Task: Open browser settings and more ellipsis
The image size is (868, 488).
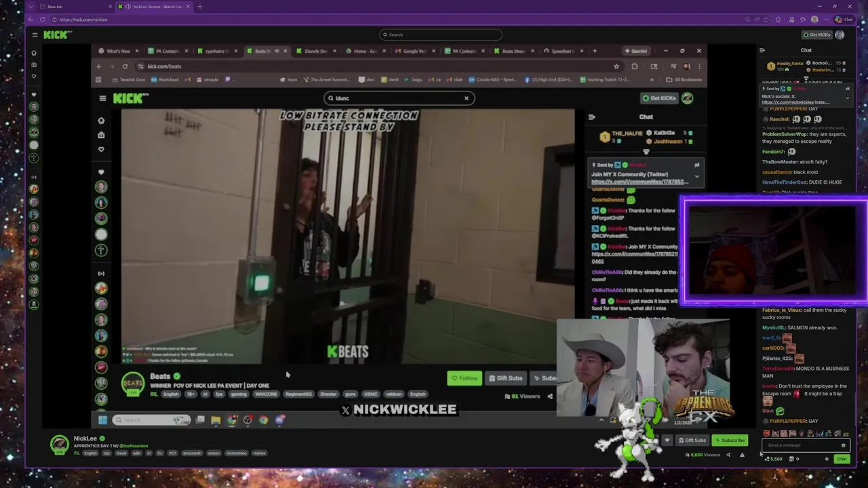Action: point(825,20)
